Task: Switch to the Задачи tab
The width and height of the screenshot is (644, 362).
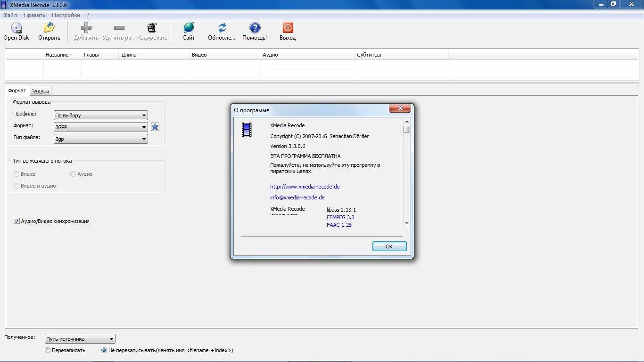Action: [x=41, y=91]
